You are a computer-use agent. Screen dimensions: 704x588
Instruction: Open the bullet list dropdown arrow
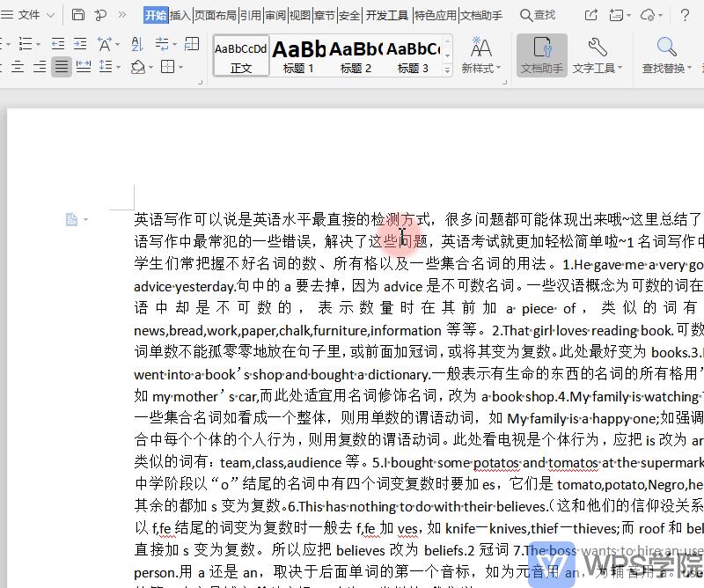8,42
